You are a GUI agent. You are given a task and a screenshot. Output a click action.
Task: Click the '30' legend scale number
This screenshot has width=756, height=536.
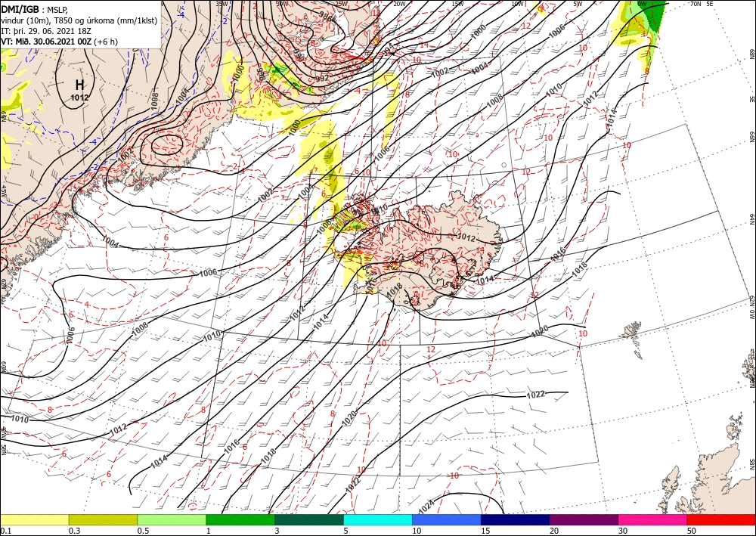click(x=623, y=531)
